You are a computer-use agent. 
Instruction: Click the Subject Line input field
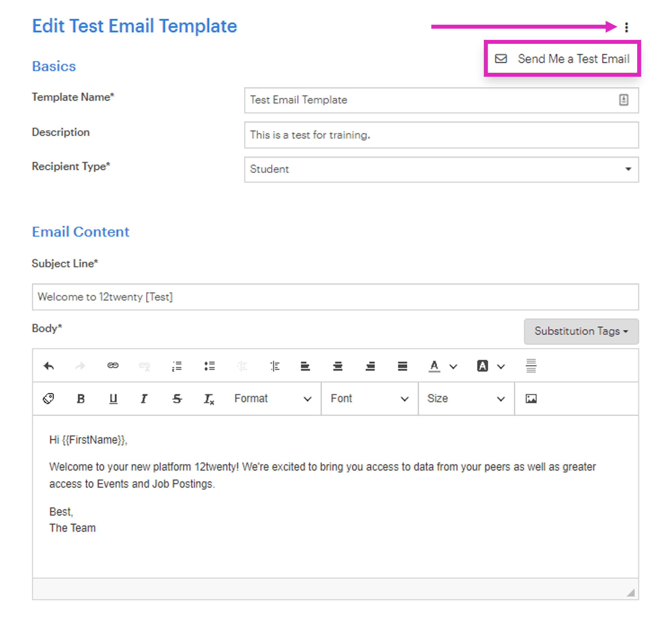click(x=335, y=297)
